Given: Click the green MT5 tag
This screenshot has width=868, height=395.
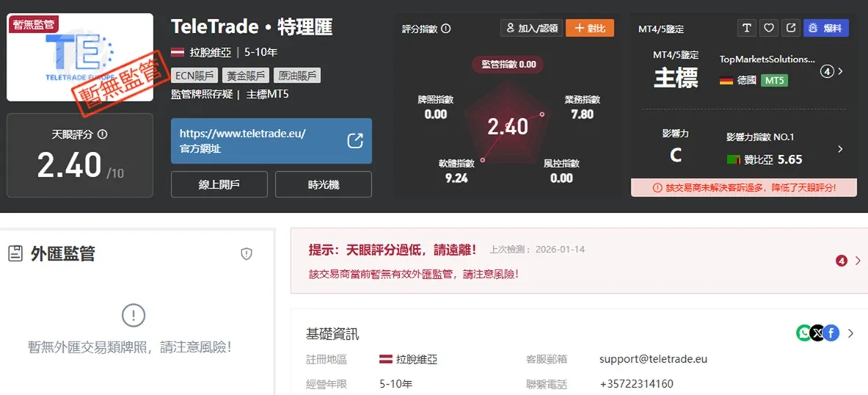Looking at the screenshot, I should click(x=774, y=80).
